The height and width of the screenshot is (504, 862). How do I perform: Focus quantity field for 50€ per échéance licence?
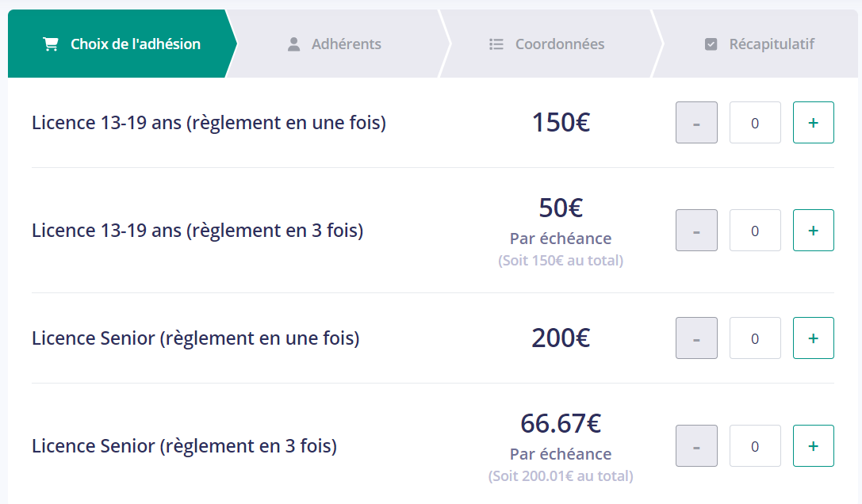point(755,231)
